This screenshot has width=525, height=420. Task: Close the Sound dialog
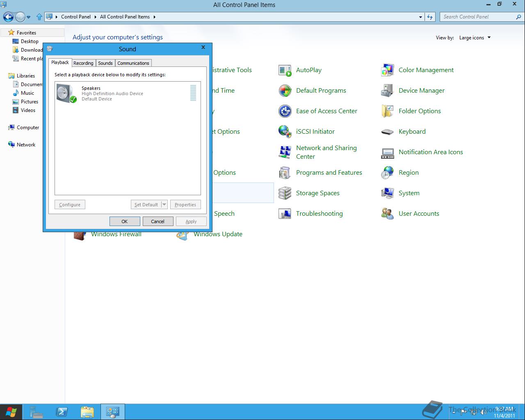click(x=203, y=48)
